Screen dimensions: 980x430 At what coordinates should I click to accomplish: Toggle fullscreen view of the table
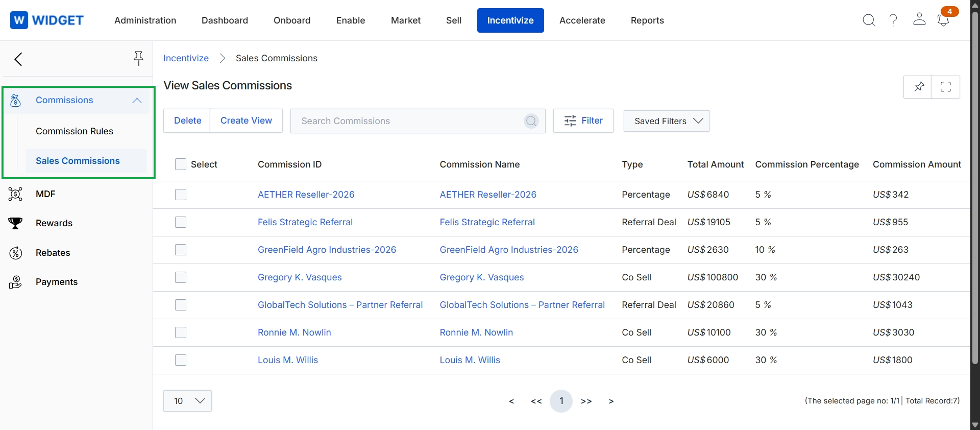pos(946,87)
